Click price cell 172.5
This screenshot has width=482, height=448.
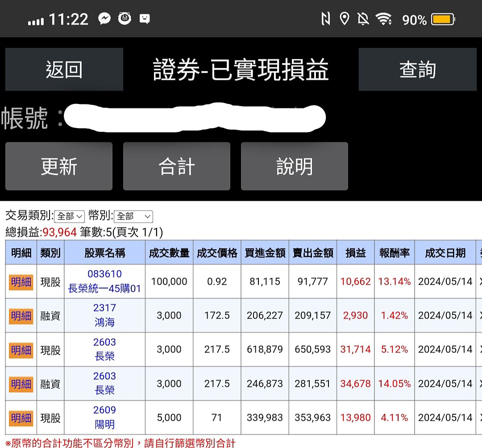click(x=217, y=315)
